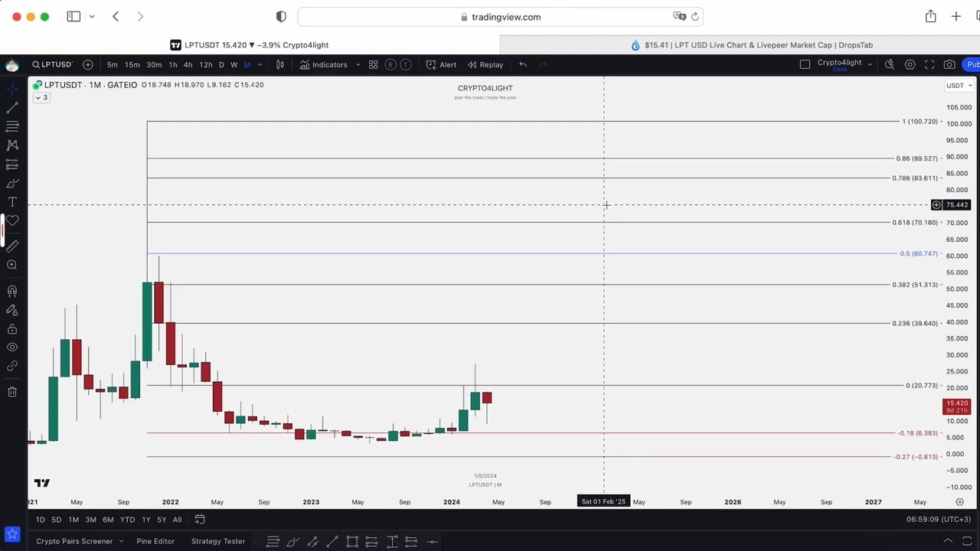Screen dimensions: 980x551
Task: Open the Strategy Tester tab
Action: click(217, 541)
